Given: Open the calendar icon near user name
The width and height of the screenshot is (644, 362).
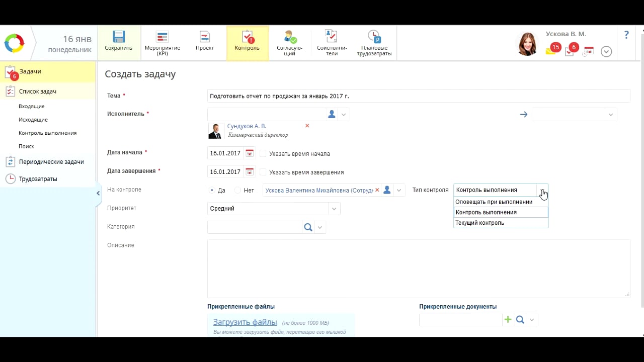Looking at the screenshot, I should pyautogui.click(x=589, y=51).
